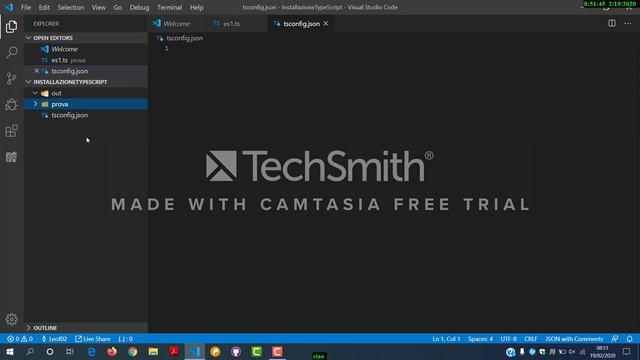Image resolution: width=640 pixels, height=360 pixels.
Task: Change JSON with Comments language mode
Action: point(574,339)
